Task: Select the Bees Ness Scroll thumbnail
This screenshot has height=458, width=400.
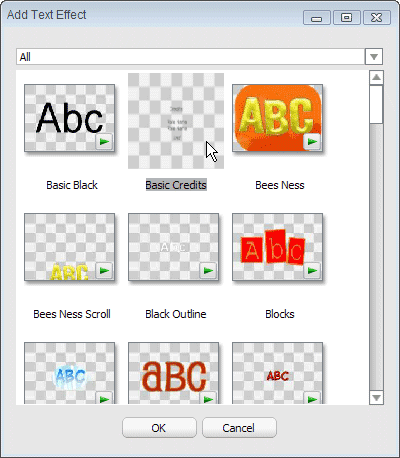Action: 70,247
